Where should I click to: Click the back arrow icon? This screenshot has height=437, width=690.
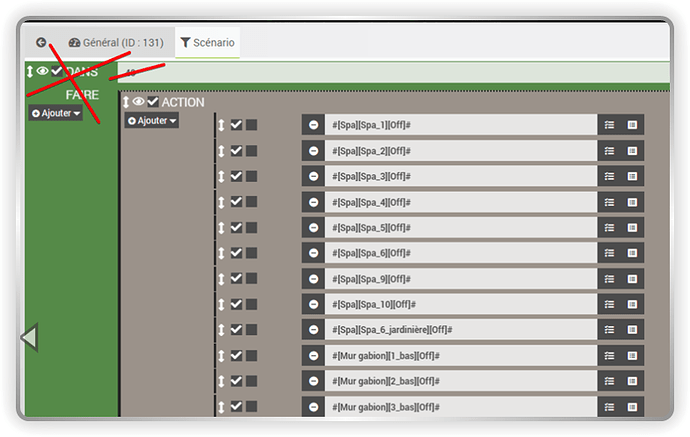(41, 42)
